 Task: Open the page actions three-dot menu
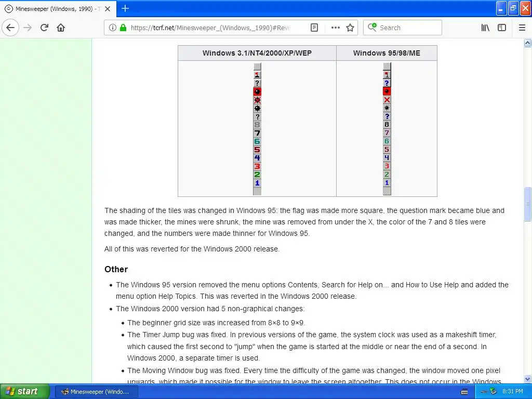click(x=335, y=28)
